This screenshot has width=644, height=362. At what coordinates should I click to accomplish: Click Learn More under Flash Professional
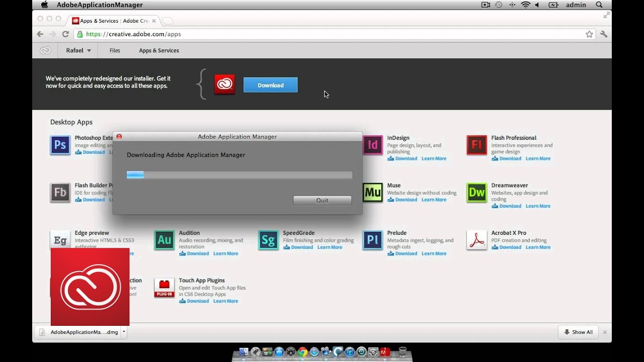(x=538, y=158)
